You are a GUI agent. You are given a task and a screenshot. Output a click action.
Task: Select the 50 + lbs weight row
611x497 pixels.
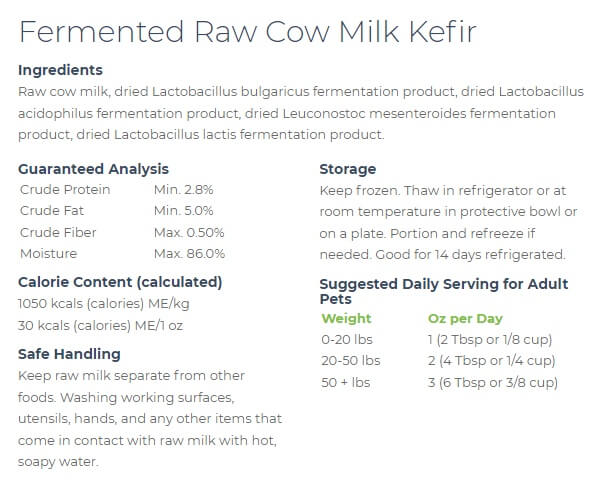coord(346,383)
